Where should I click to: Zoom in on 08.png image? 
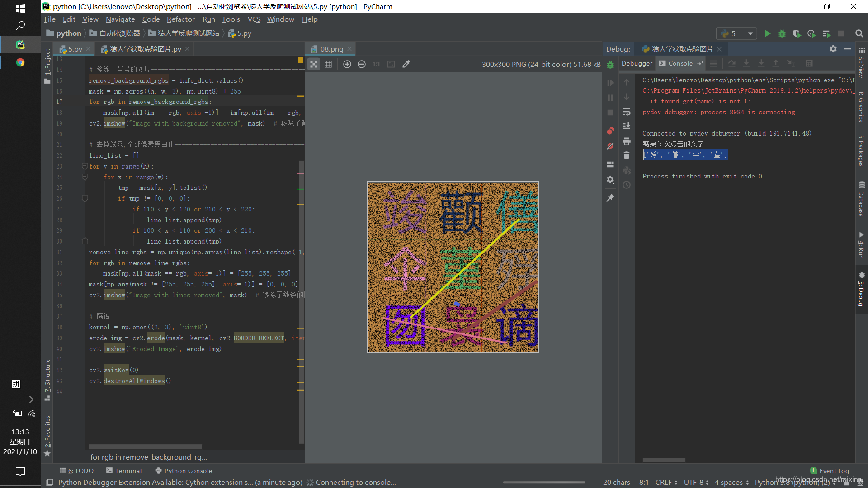[347, 64]
